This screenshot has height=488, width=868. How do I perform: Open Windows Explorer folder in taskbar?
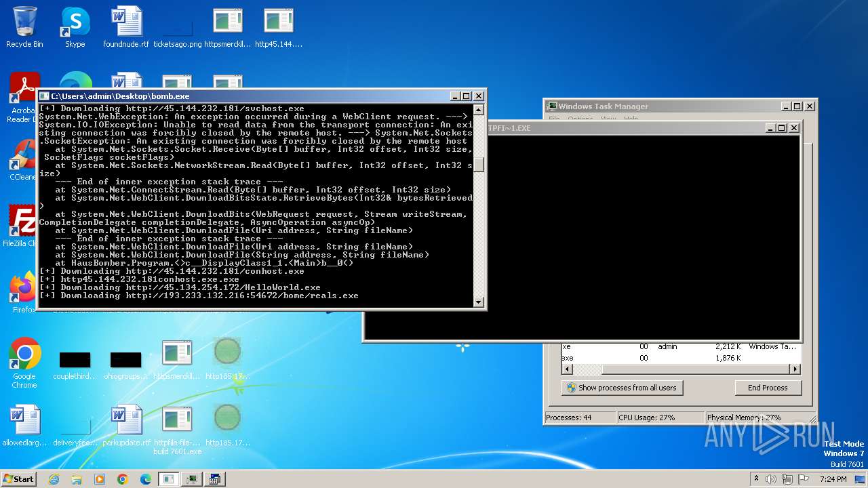(x=77, y=479)
